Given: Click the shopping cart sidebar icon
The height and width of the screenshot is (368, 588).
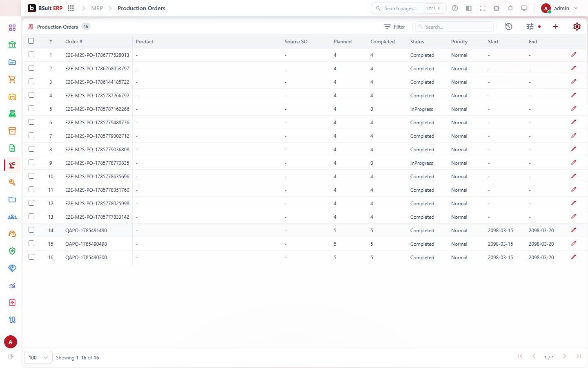Looking at the screenshot, I should tap(12, 79).
